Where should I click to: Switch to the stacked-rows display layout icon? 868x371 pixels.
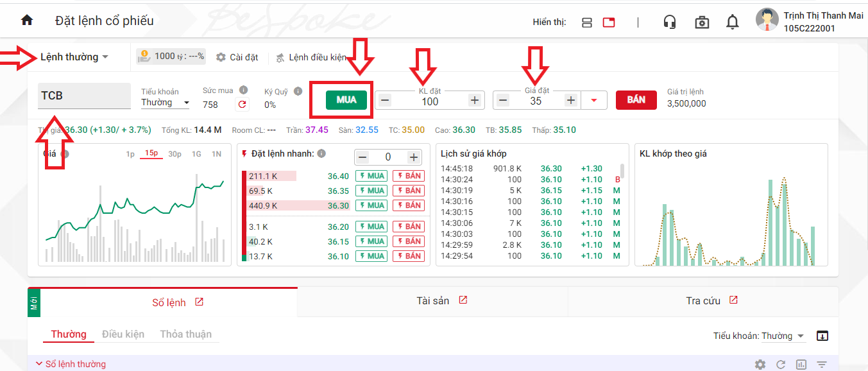click(586, 22)
